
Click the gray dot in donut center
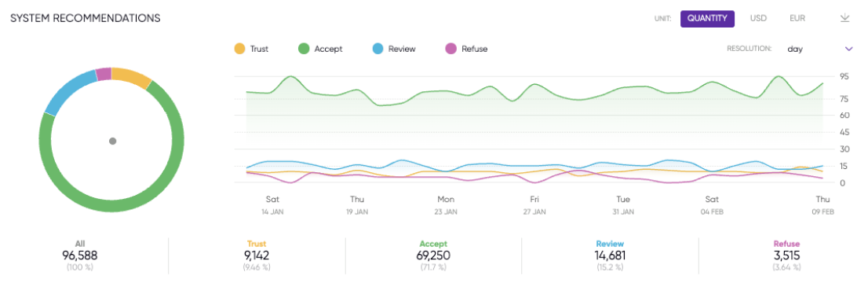(112, 141)
